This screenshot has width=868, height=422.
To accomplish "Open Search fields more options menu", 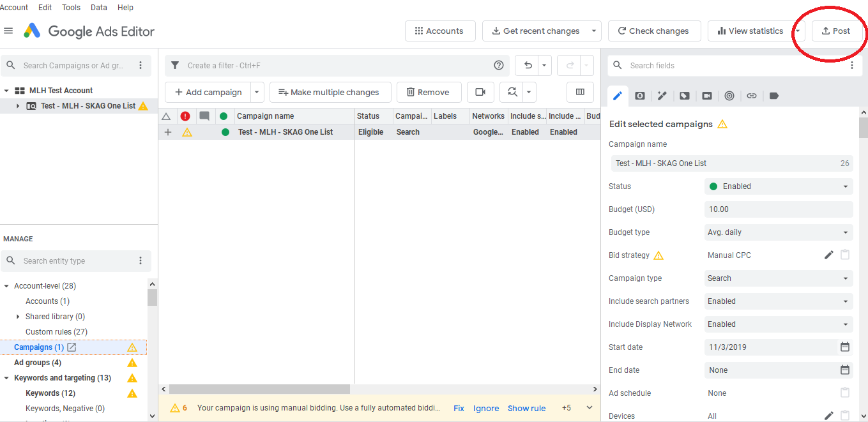I will click(851, 65).
